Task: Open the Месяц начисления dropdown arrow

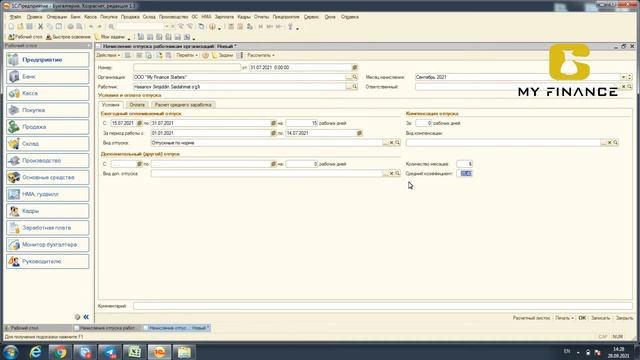Action: (x=623, y=77)
